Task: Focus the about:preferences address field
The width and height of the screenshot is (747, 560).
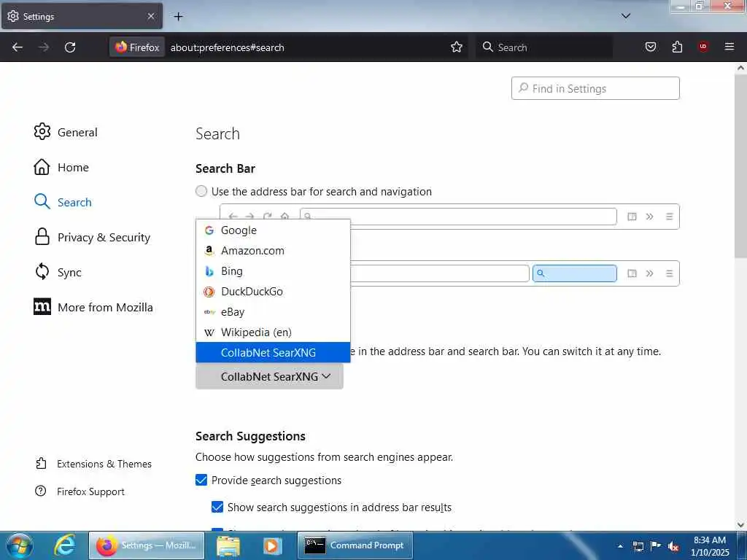Action: [305, 47]
